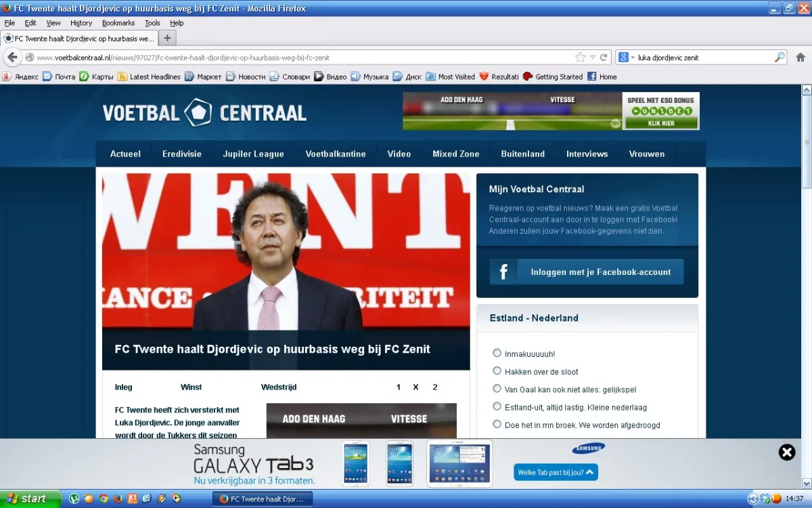Open the Latest Headlines feed bookmark
The width and height of the screenshot is (812, 508).
[x=149, y=77]
